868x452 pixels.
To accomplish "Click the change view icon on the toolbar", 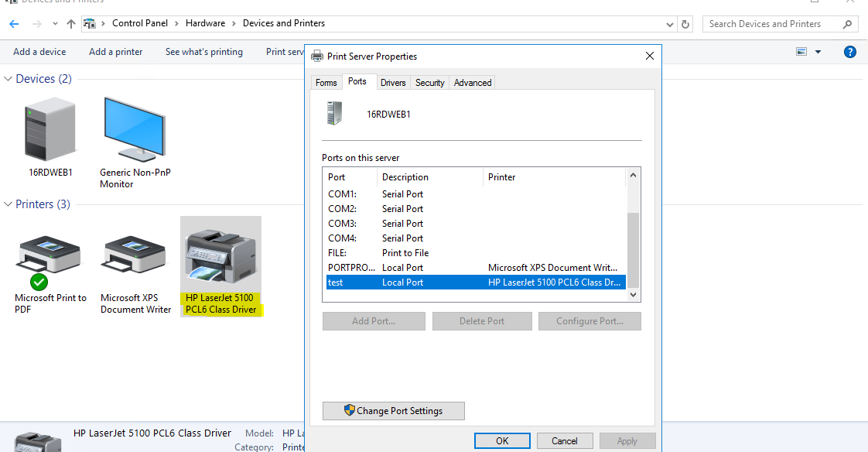I will [x=802, y=51].
